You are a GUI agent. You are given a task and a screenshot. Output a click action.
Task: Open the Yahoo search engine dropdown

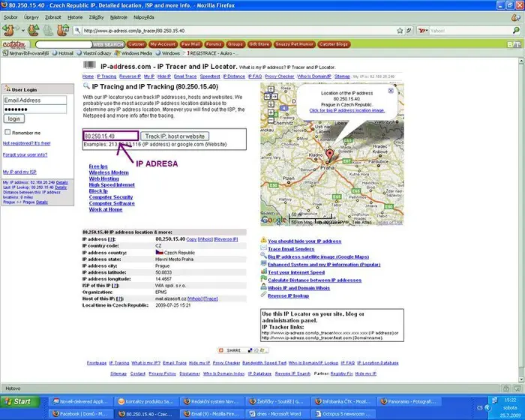tap(423, 31)
